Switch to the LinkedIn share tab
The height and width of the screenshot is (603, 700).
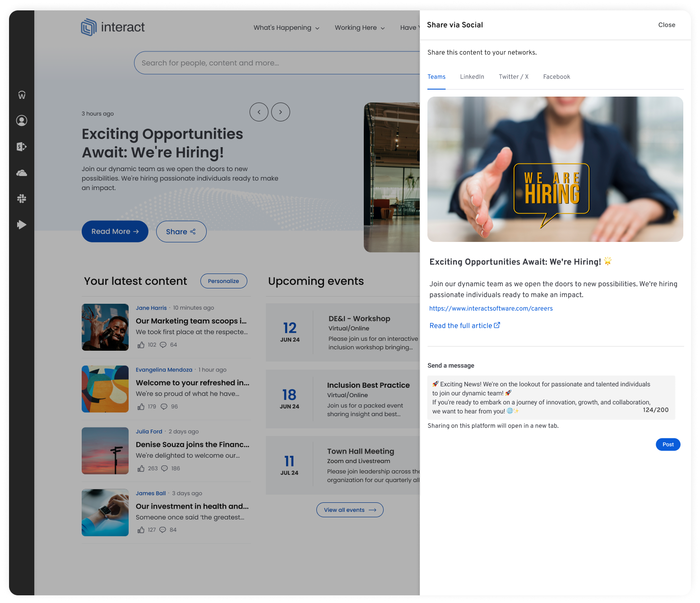pyautogui.click(x=472, y=77)
